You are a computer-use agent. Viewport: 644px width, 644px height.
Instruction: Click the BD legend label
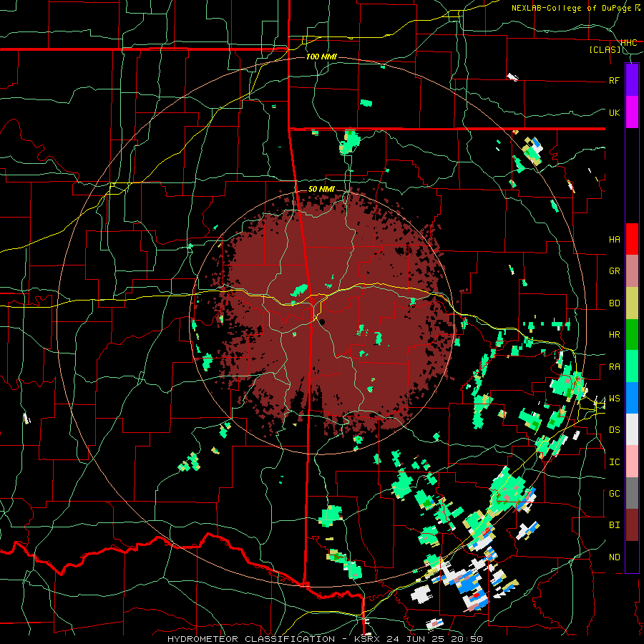click(614, 303)
